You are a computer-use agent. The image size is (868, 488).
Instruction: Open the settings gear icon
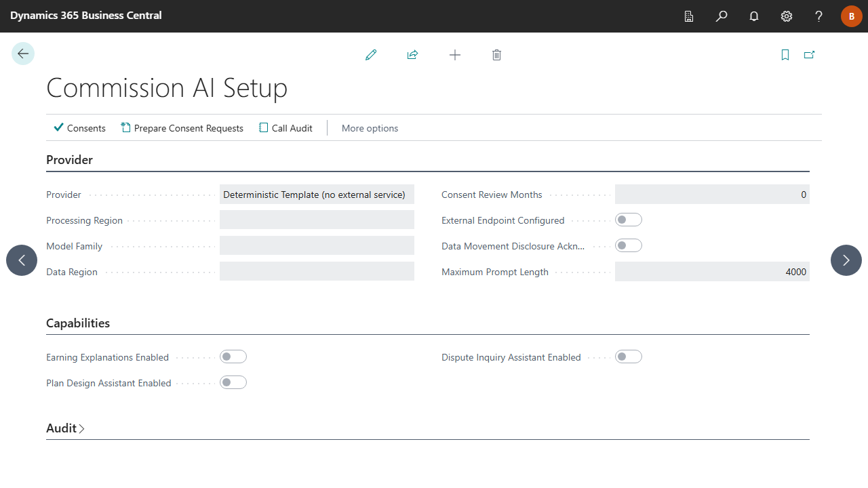(x=787, y=16)
